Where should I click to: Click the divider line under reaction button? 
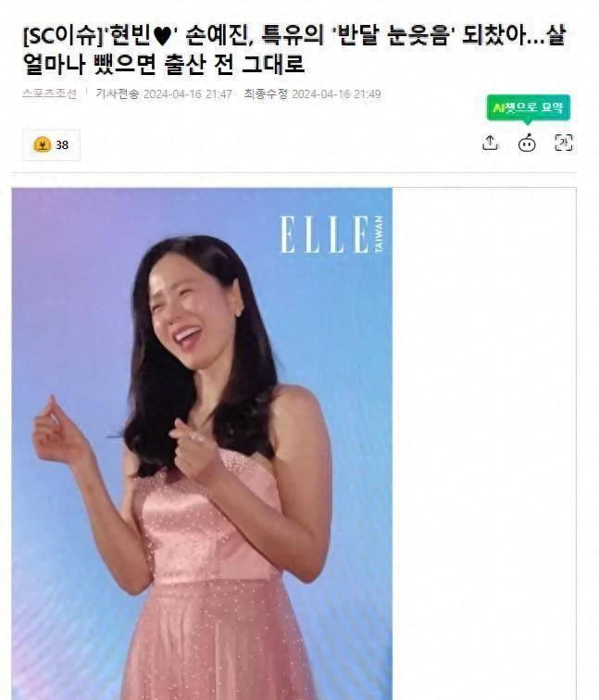pos(294,172)
